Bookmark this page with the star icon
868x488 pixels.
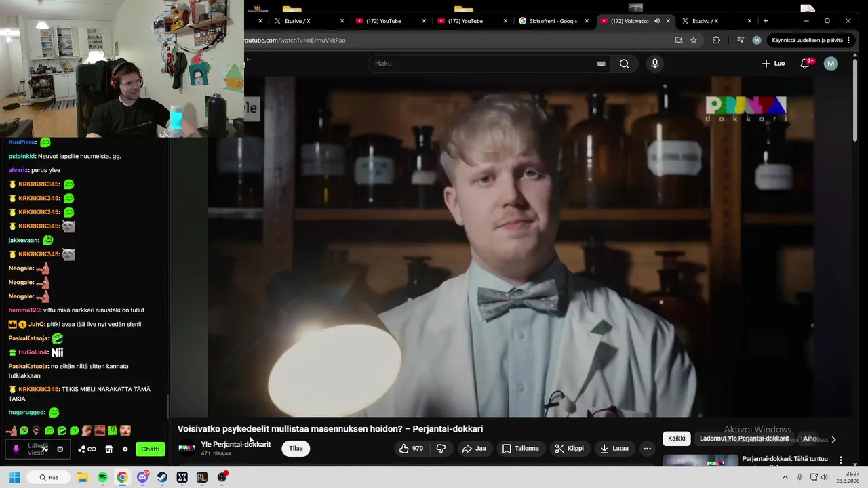693,40
